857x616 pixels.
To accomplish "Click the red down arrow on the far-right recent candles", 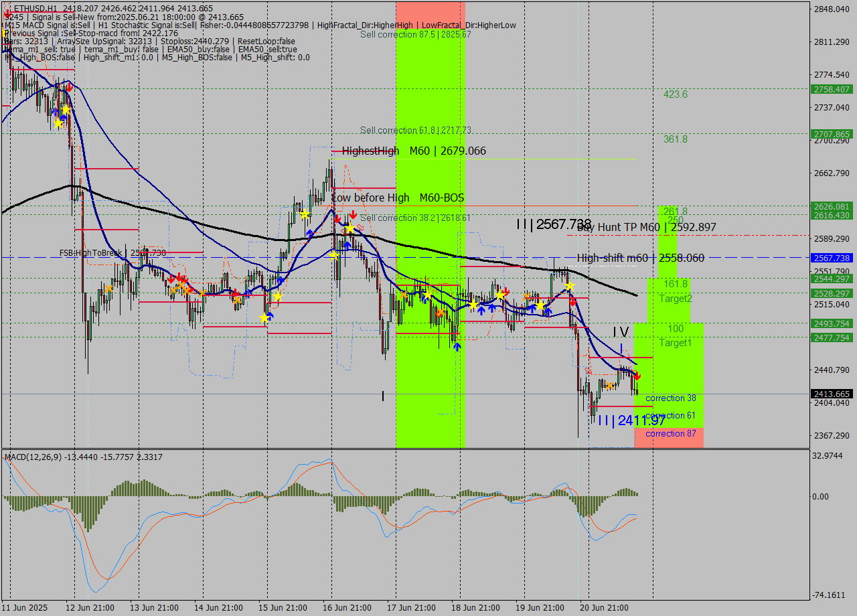I will click(x=637, y=376).
